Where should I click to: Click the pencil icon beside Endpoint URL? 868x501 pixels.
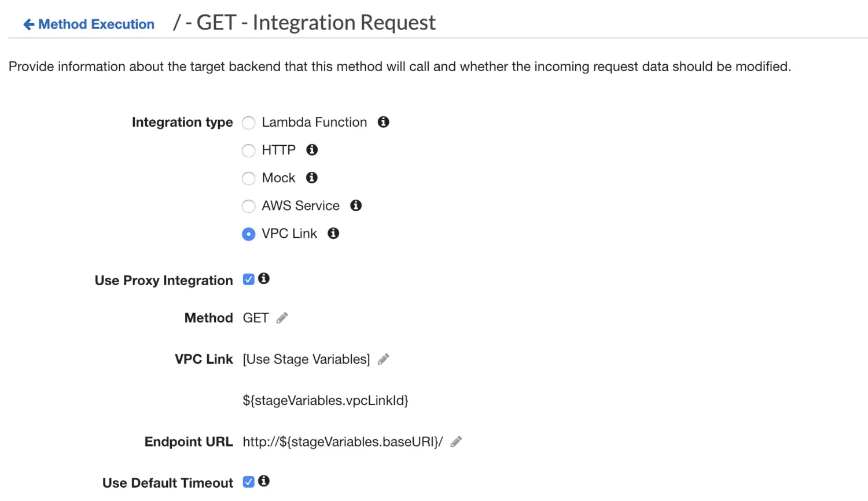coord(455,441)
